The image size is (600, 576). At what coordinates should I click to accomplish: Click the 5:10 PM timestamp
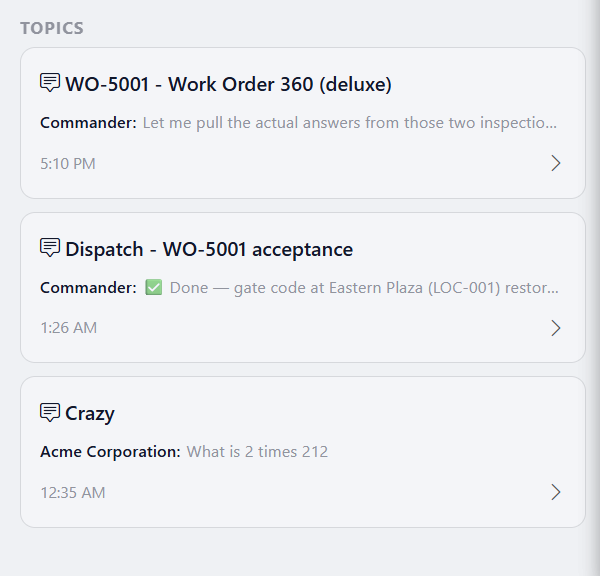[68, 164]
